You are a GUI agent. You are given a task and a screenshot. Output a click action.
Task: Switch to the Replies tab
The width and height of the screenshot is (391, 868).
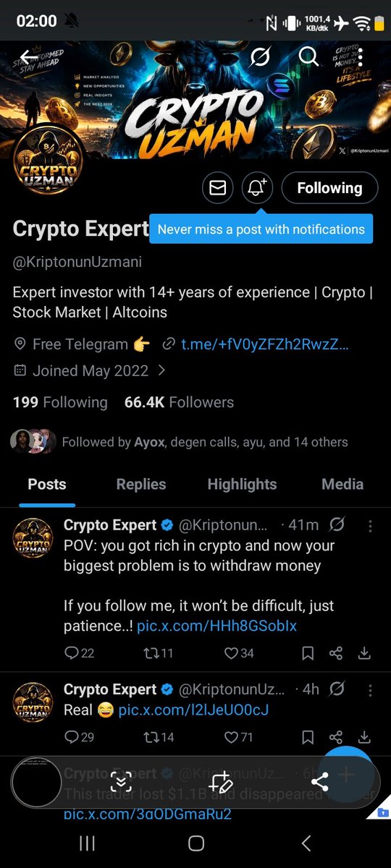click(141, 484)
